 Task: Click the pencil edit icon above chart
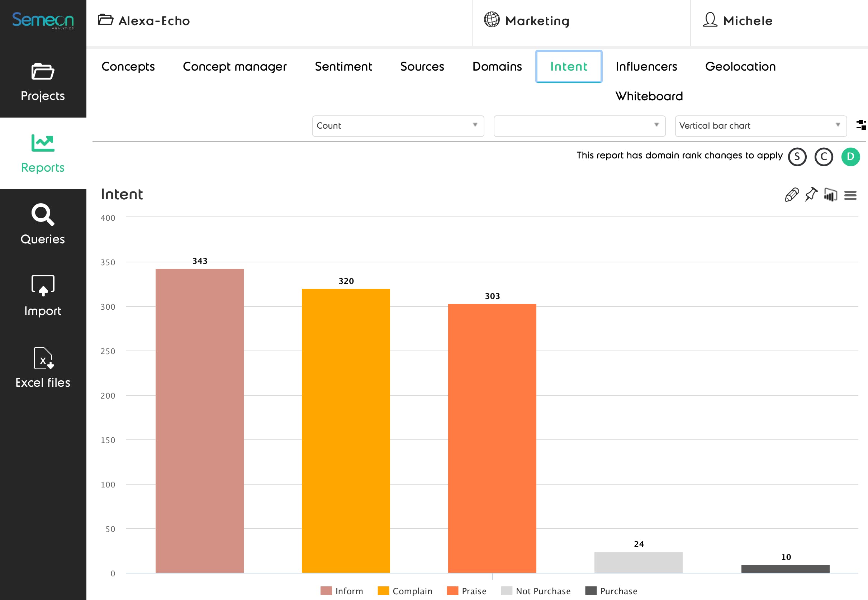pyautogui.click(x=791, y=195)
